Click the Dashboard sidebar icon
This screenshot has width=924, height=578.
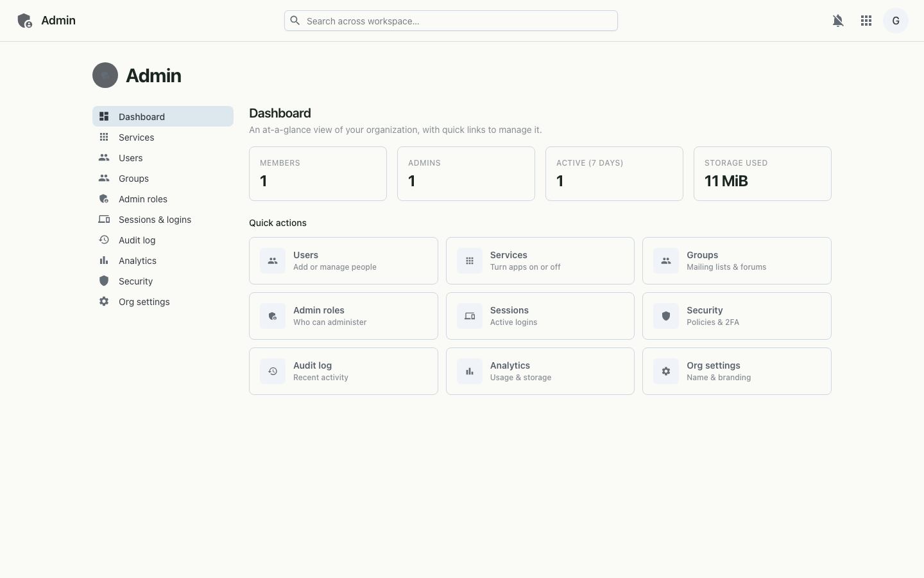pyautogui.click(x=104, y=116)
